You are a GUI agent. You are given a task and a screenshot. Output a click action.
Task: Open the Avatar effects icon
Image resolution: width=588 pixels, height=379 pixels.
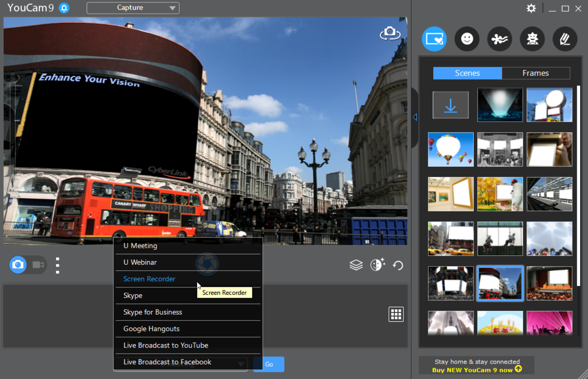[x=532, y=39]
